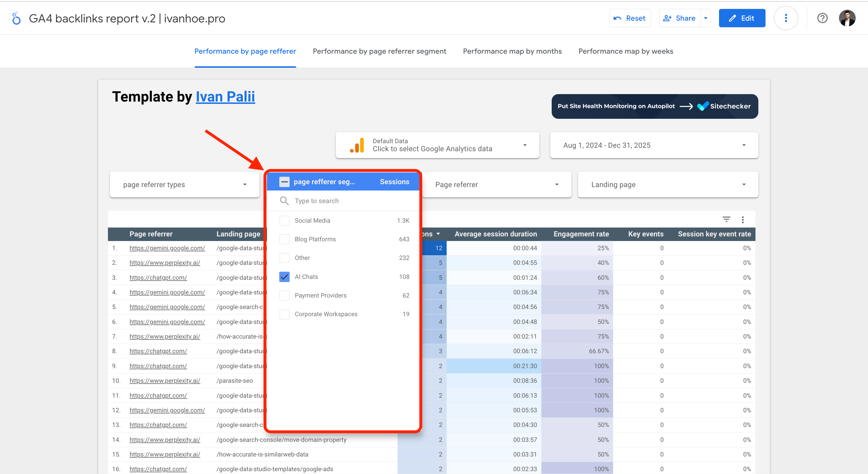Click the /parasite-seo landing page cell
868x474 pixels.
coord(235,381)
